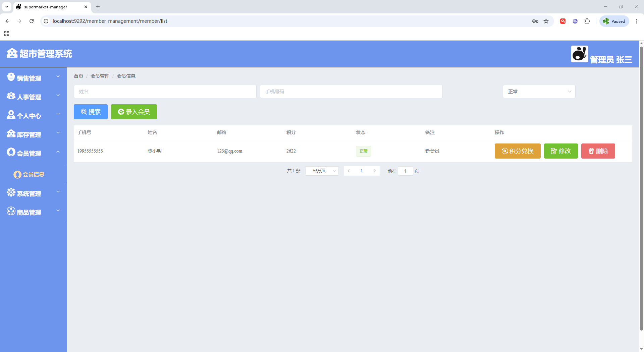Screen dimensions: 644x352
Task: Click the supermarket logo icon in header
Action: tap(12, 53)
